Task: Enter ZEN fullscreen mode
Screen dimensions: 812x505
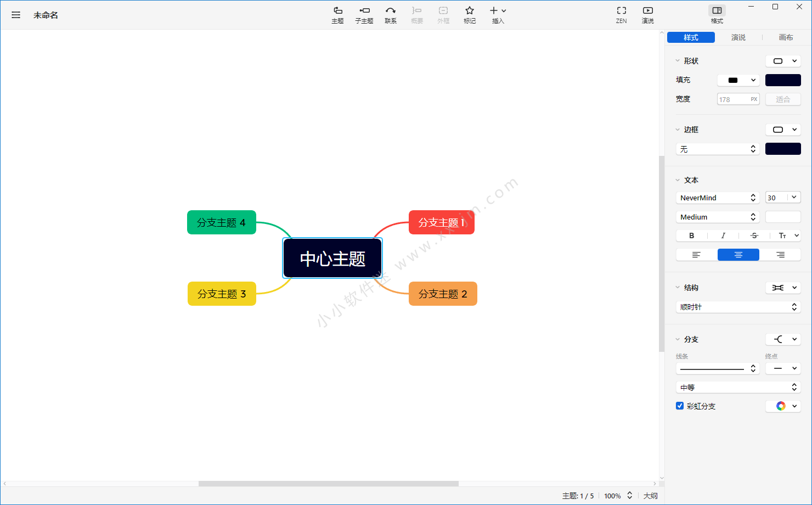Action: [621, 14]
